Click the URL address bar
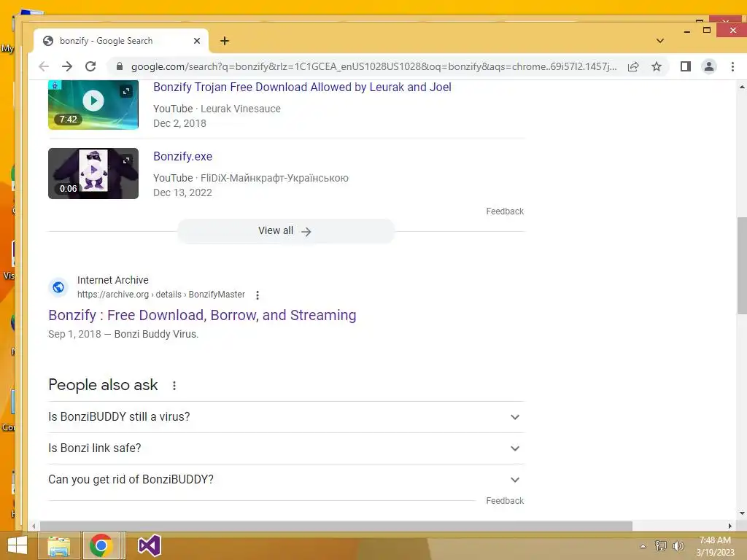Viewport: 747px width, 560px height. click(373, 66)
